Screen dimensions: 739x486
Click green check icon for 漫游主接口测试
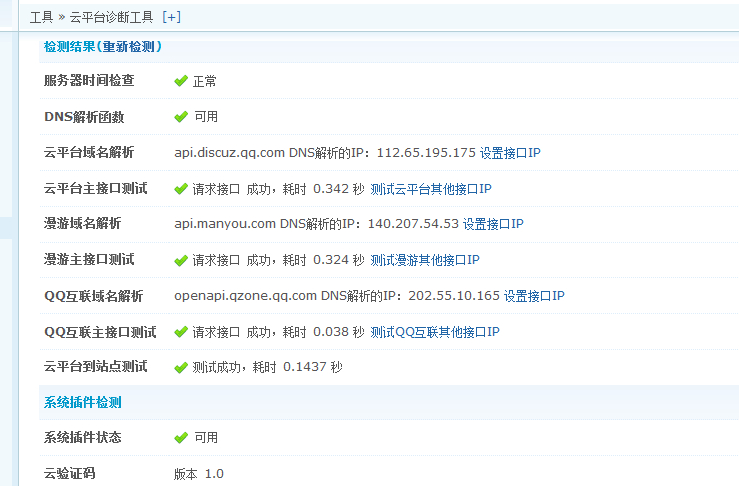[181, 260]
